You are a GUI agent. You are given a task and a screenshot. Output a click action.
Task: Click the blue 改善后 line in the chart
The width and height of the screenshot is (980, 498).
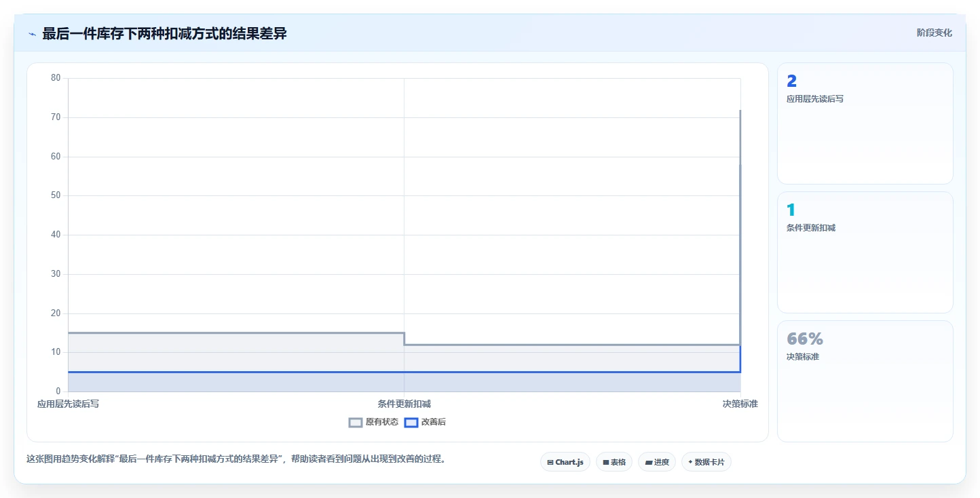404,372
